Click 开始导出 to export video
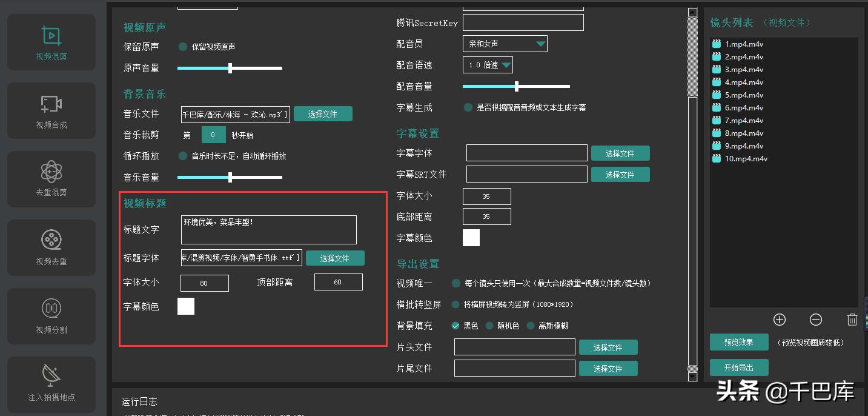This screenshot has height=416, width=868. [739, 367]
